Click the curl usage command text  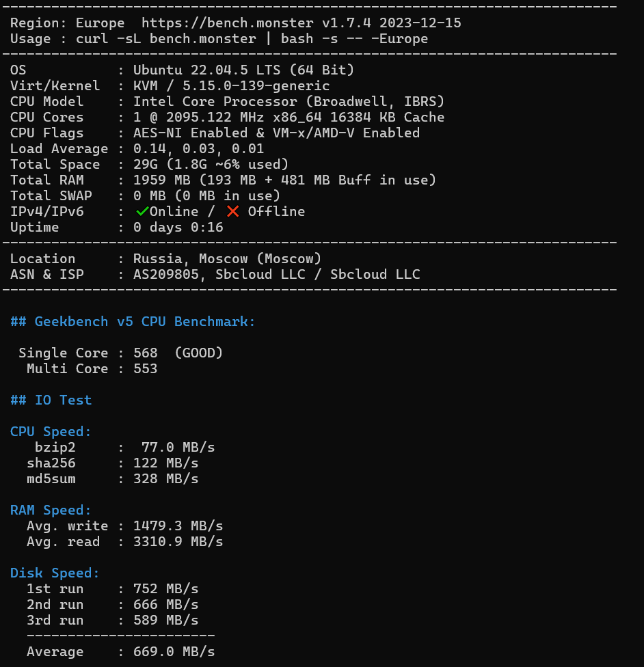[x=252, y=39]
